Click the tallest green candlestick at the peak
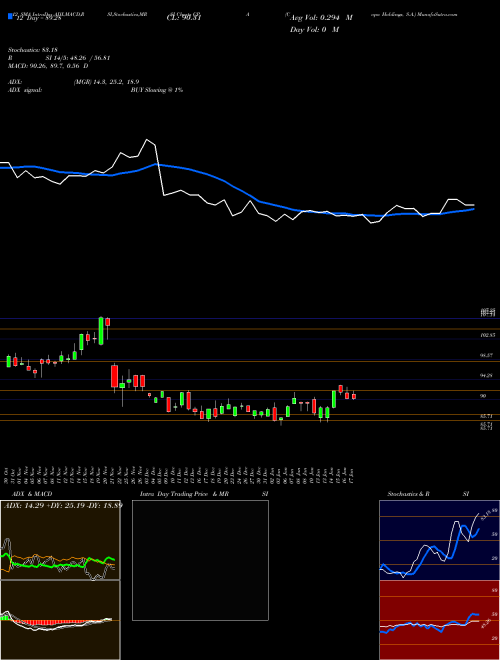The width and height of the screenshot is (500, 660). point(101,331)
